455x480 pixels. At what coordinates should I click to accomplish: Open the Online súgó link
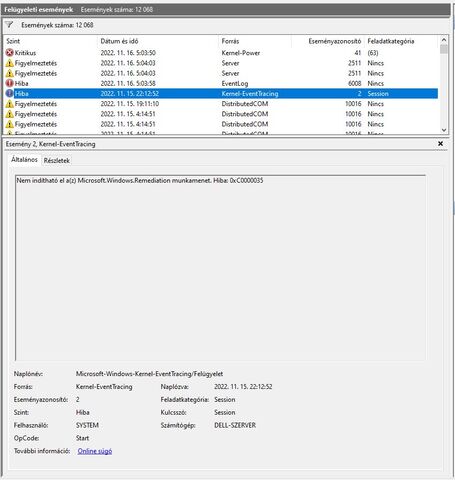[95, 451]
